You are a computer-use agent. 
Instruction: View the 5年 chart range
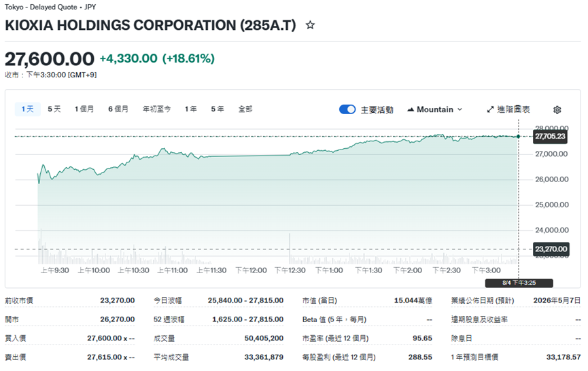point(218,109)
